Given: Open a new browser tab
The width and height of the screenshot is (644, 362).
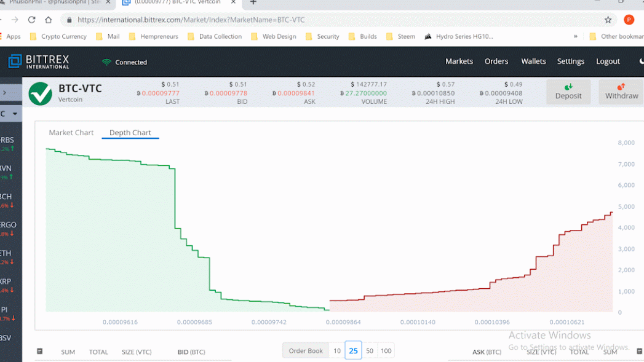Looking at the screenshot, I should 253,2.
